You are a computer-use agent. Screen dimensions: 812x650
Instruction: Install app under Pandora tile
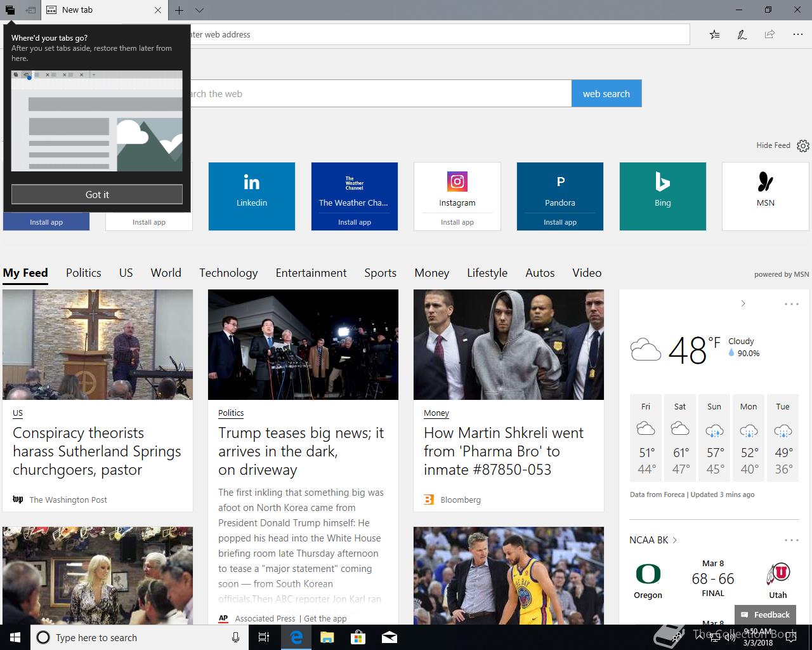[x=560, y=222]
